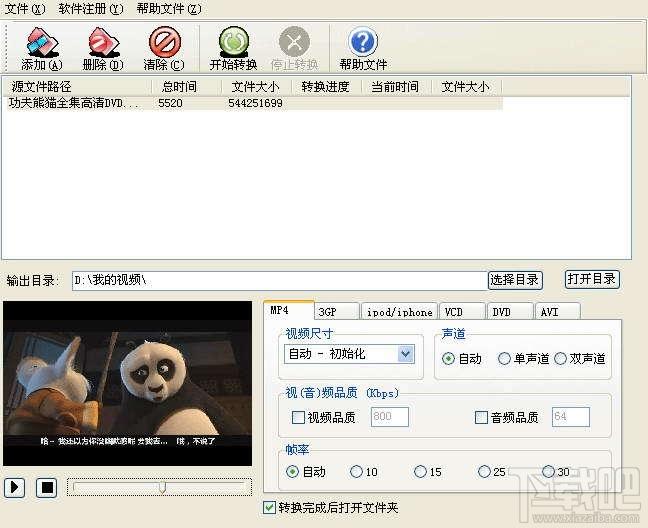The image size is (648, 528).
Task: Select frame rate 10 radio button
Action: [x=356, y=471]
